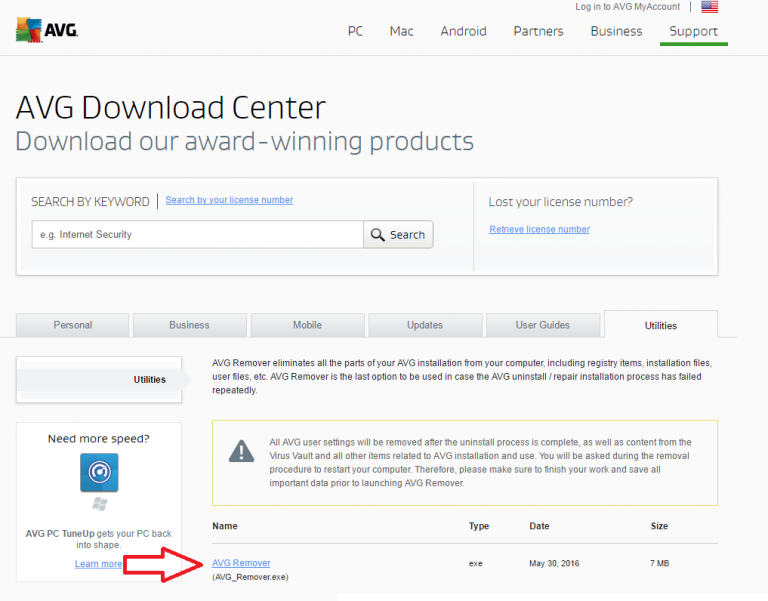Click Log in to AVG MyAccount
The image size is (768, 601).
coord(627,7)
